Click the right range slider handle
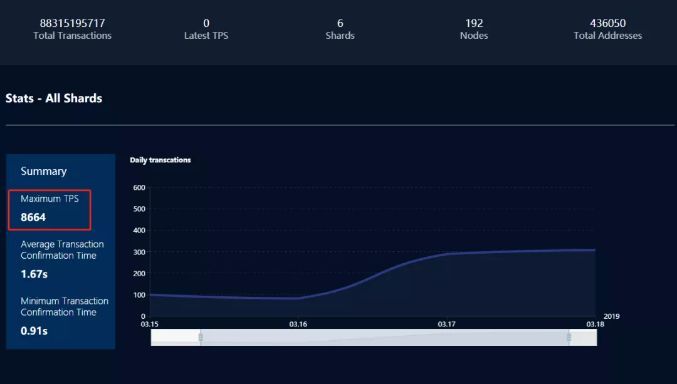This screenshot has height=384, width=677. click(x=569, y=337)
